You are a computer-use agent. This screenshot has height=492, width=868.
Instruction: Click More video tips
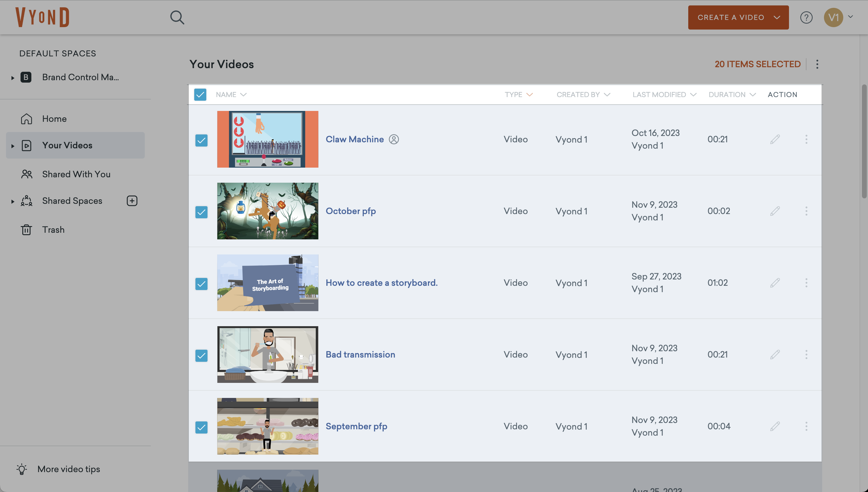click(x=69, y=469)
